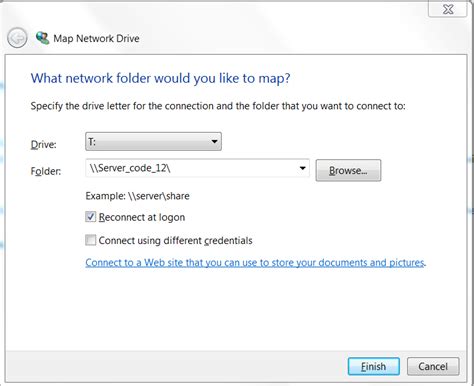
Task: Expand the Folder history dropdown arrow
Action: (x=302, y=168)
